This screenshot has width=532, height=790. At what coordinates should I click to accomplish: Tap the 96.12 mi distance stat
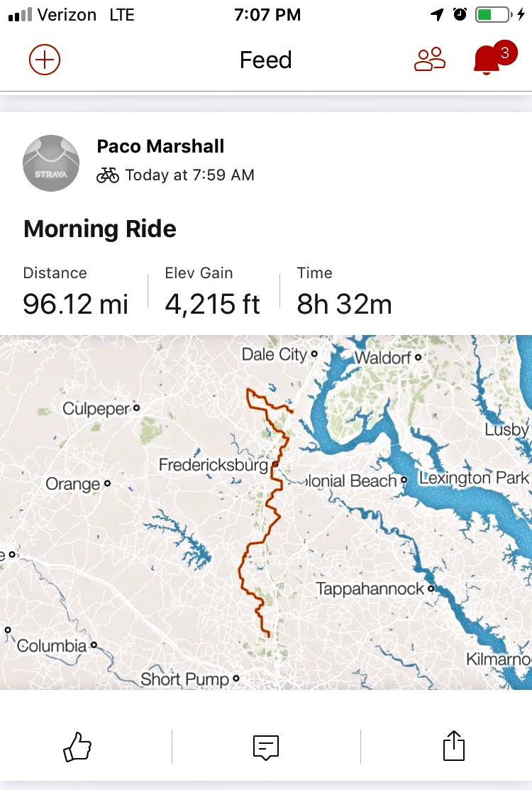pyautogui.click(x=76, y=305)
